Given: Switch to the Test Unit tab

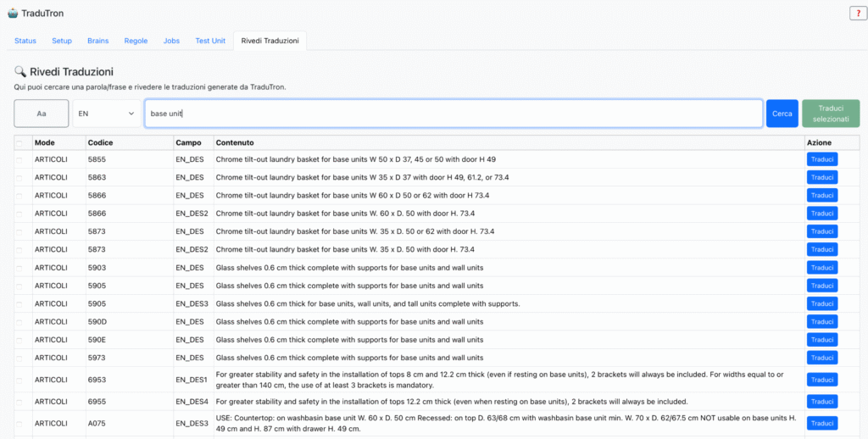Looking at the screenshot, I should pyautogui.click(x=210, y=41).
